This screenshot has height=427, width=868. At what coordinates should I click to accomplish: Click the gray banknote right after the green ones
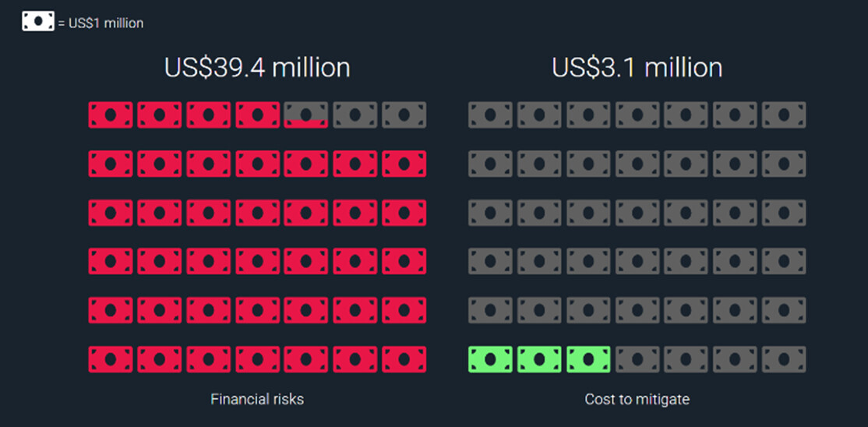click(637, 359)
